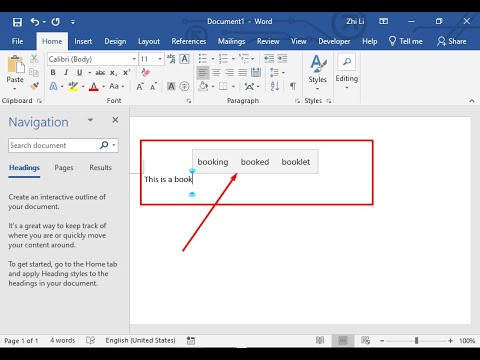Close the Navigation pane
Viewport: 480px width, 360px height.
click(115, 120)
